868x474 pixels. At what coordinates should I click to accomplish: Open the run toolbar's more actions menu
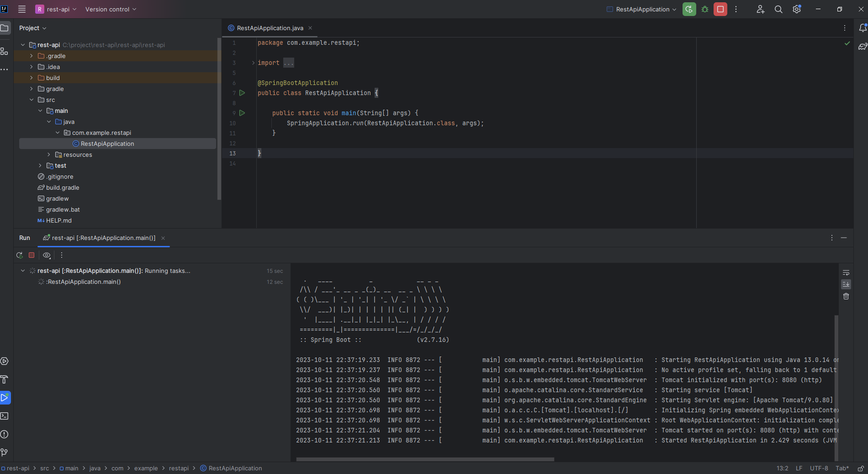click(736, 9)
